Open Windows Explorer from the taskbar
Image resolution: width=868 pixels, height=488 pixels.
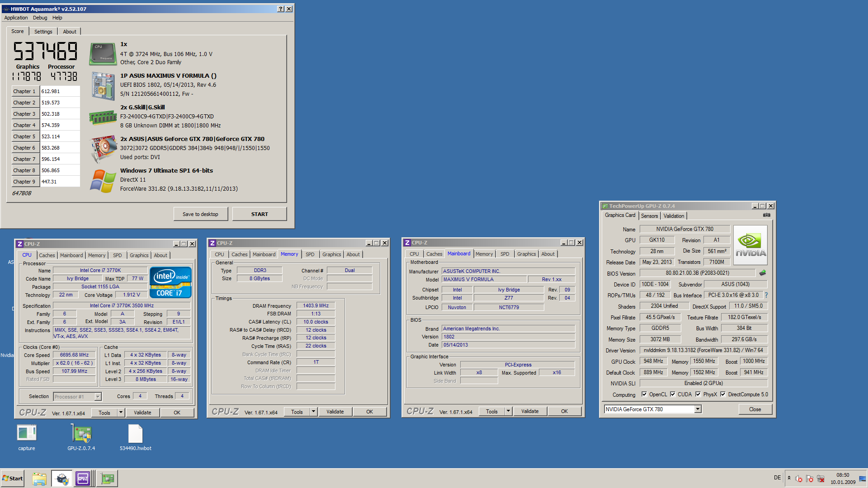(39, 479)
